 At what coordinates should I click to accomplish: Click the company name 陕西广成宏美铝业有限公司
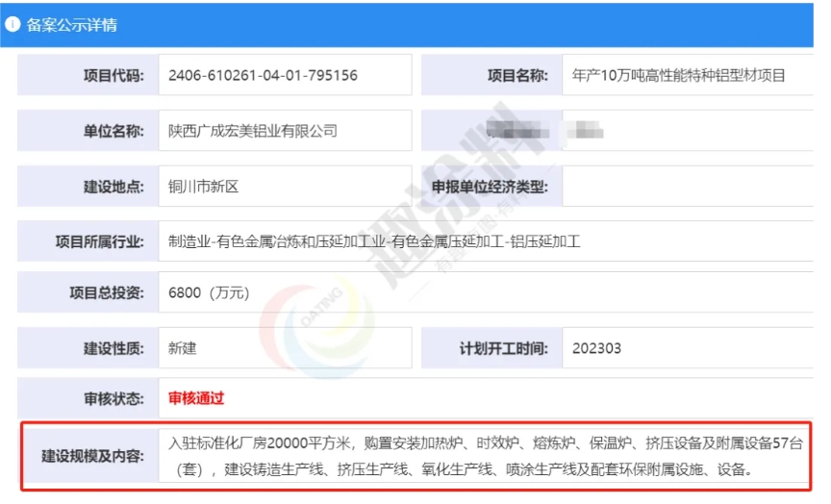coord(253,131)
